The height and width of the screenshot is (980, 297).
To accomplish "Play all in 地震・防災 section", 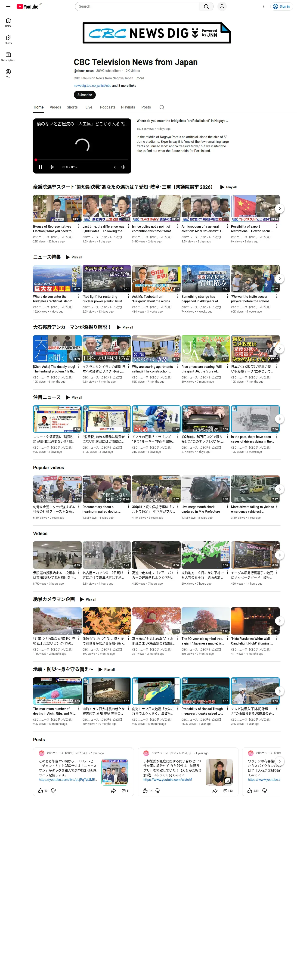I will click(106, 669).
